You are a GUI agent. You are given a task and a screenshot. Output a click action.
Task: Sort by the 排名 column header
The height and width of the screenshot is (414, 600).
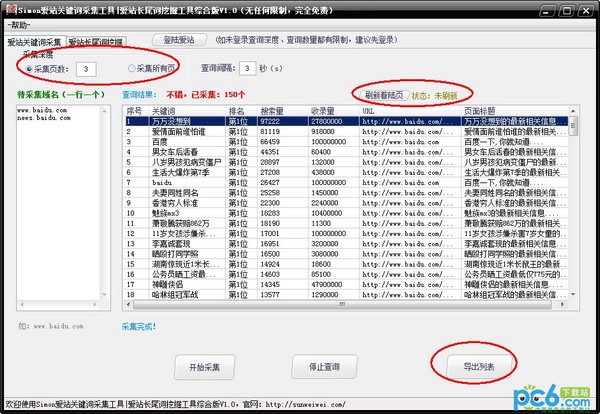[x=241, y=111]
